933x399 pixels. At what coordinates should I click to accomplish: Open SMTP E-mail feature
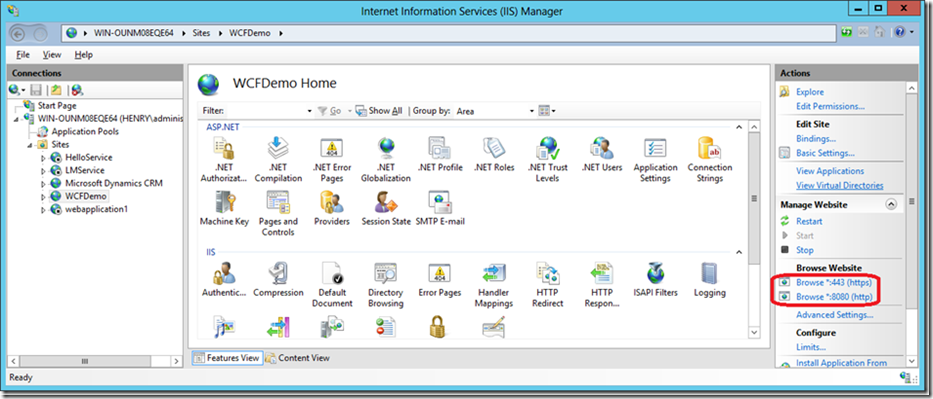[440, 209]
